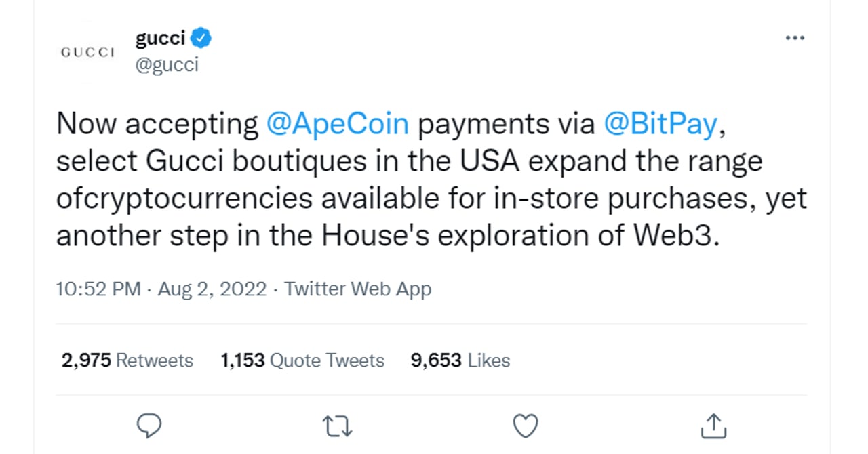Click the @gucci handle

pyautogui.click(x=165, y=64)
